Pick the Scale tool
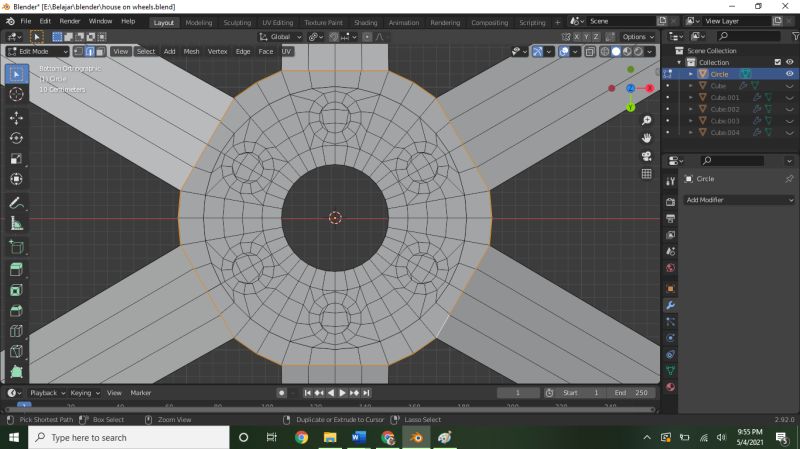Viewport: 800px width, 449px height. (16, 159)
